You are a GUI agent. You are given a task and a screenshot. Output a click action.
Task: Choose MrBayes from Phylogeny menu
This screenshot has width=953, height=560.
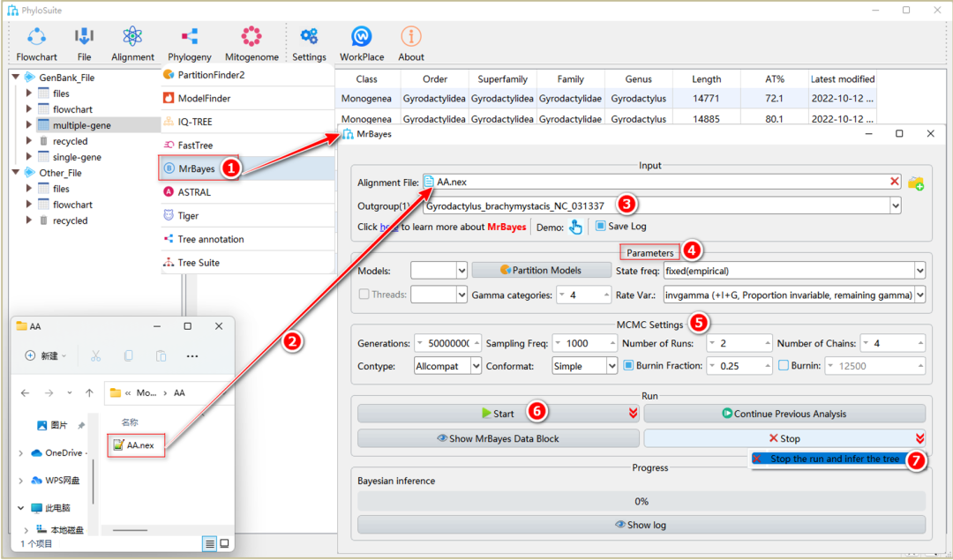click(x=248, y=168)
